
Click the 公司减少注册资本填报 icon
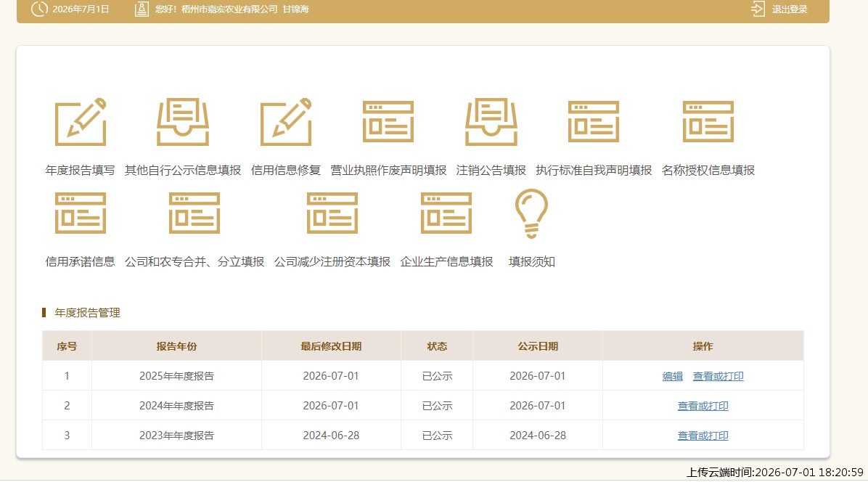[x=332, y=213]
